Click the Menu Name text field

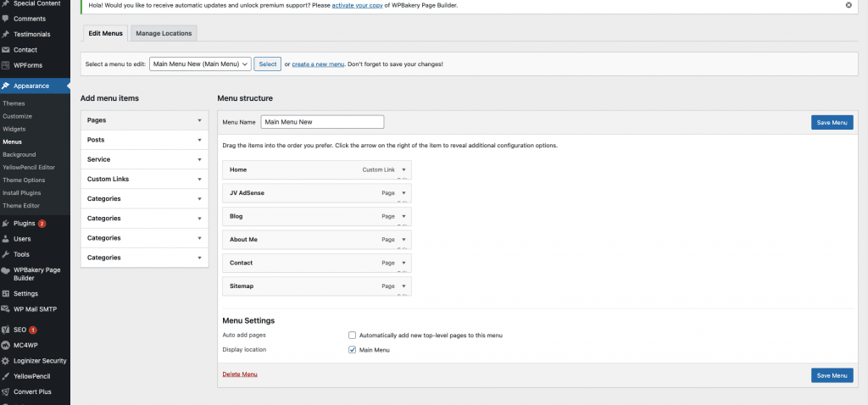[x=322, y=122]
